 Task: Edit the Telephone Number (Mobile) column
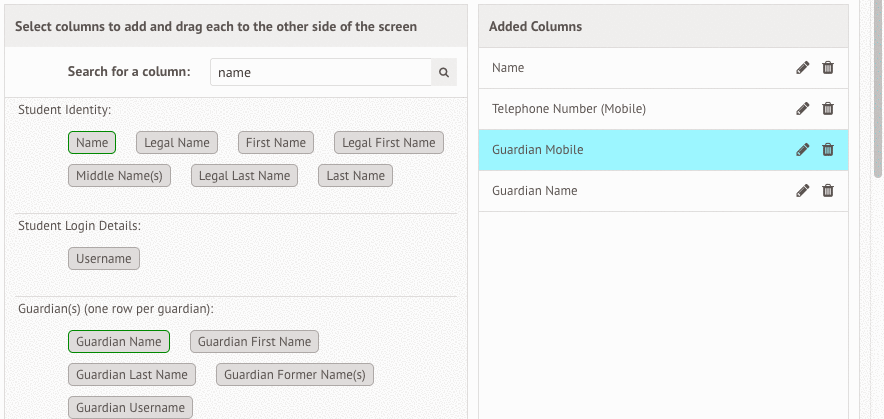(802, 109)
